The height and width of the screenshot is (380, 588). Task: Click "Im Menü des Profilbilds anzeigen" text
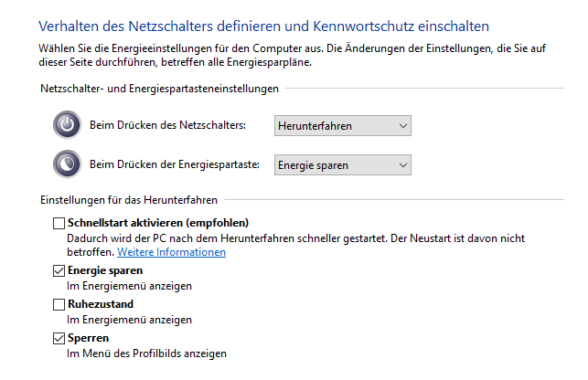[146, 353]
